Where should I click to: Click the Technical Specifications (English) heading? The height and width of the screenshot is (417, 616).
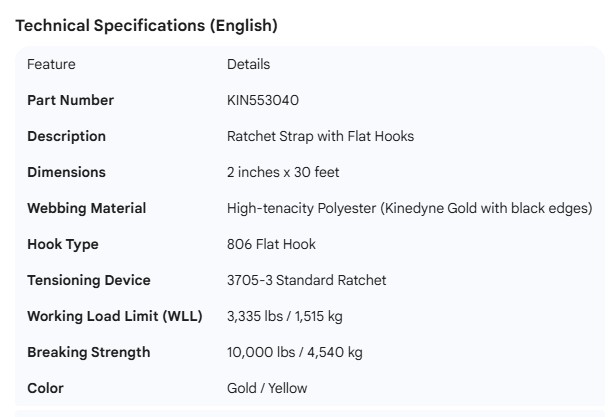[x=147, y=26]
